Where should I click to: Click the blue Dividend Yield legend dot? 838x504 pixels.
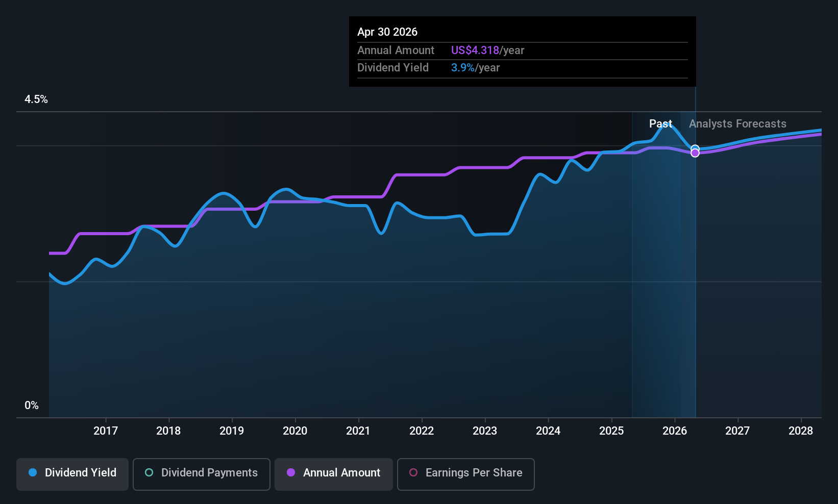[x=33, y=472]
